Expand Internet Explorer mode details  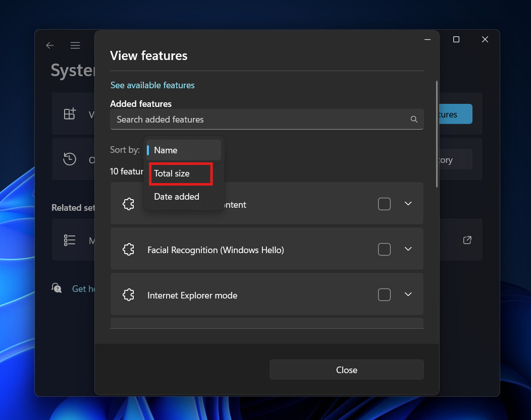pos(408,294)
